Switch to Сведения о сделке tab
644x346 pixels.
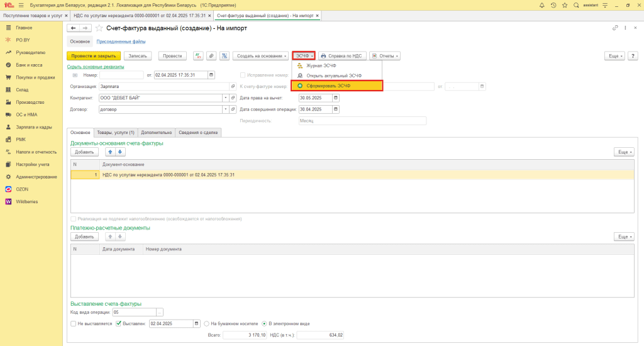198,133
